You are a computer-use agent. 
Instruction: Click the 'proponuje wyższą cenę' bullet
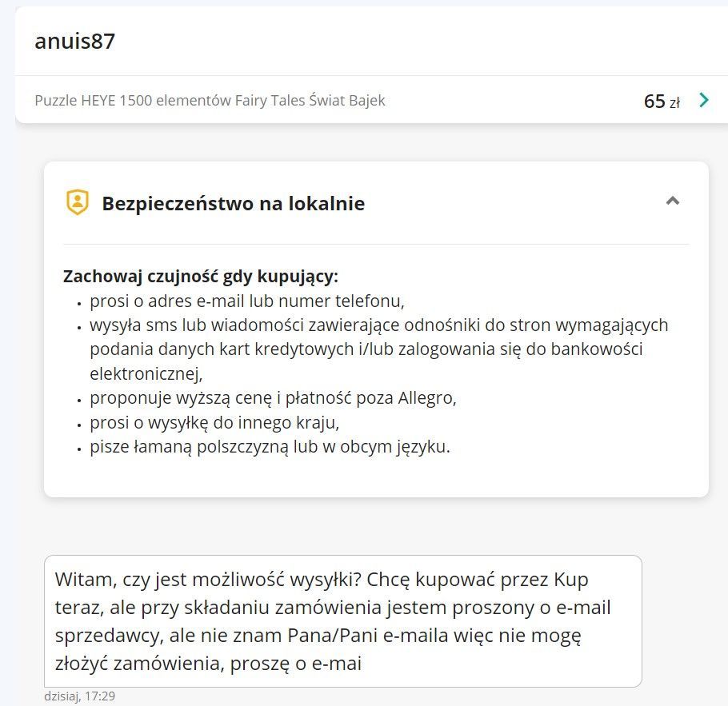point(273,398)
